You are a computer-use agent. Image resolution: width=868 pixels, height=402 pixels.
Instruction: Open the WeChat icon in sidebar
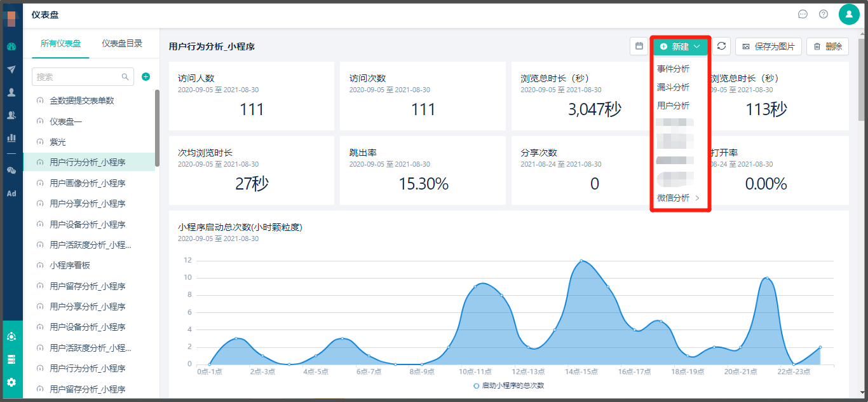tap(11, 170)
